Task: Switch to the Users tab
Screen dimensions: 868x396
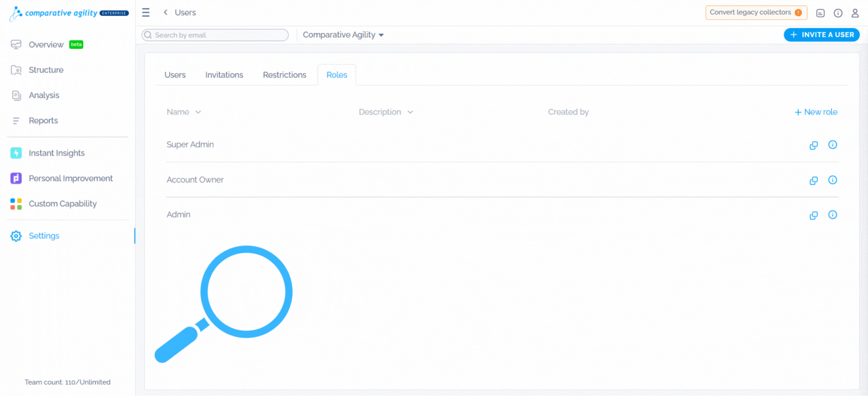Action: [175, 75]
